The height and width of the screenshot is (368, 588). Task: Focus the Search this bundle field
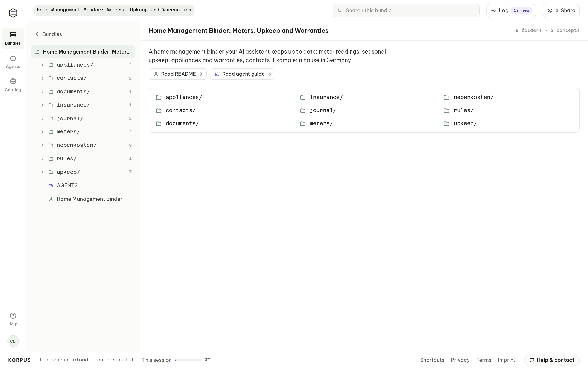[x=406, y=10]
